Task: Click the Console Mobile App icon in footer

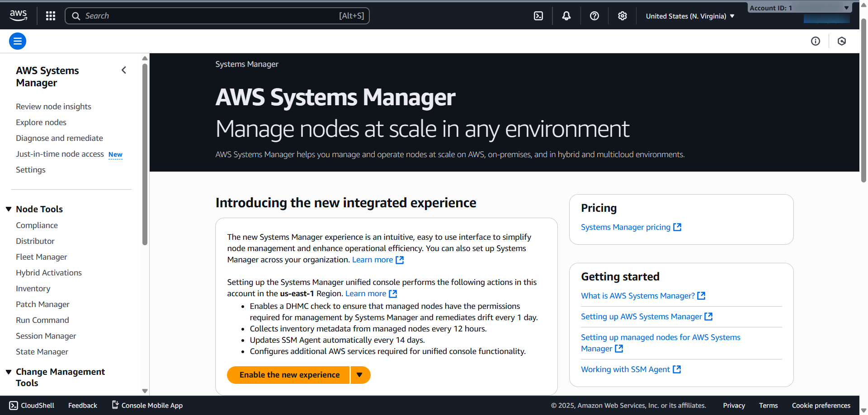Action: click(x=115, y=405)
